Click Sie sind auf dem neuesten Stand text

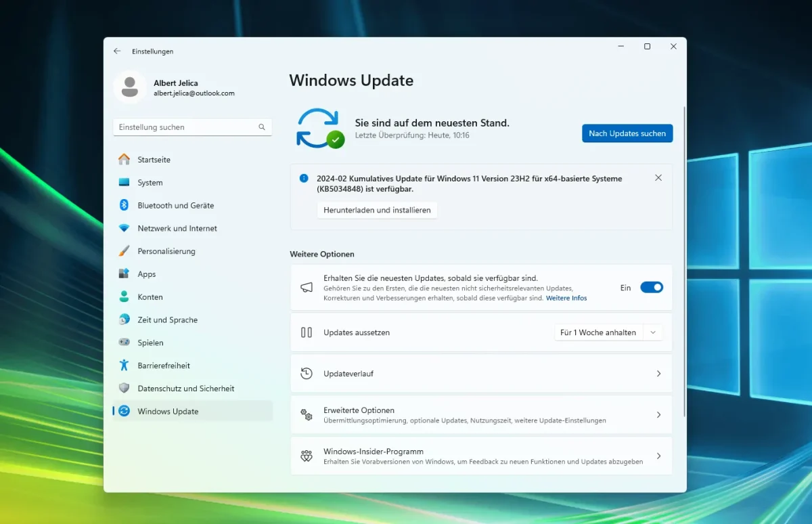(432, 123)
